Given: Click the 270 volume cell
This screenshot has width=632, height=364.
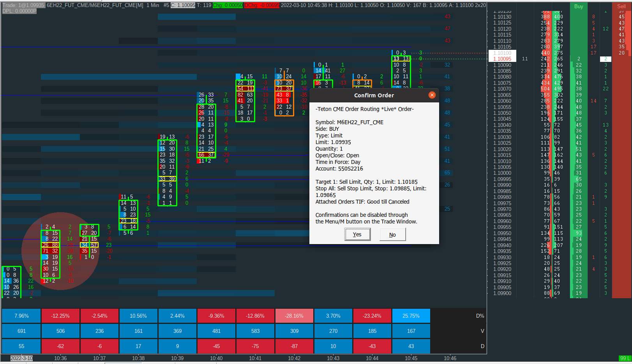Looking at the screenshot, I should pyautogui.click(x=333, y=331).
